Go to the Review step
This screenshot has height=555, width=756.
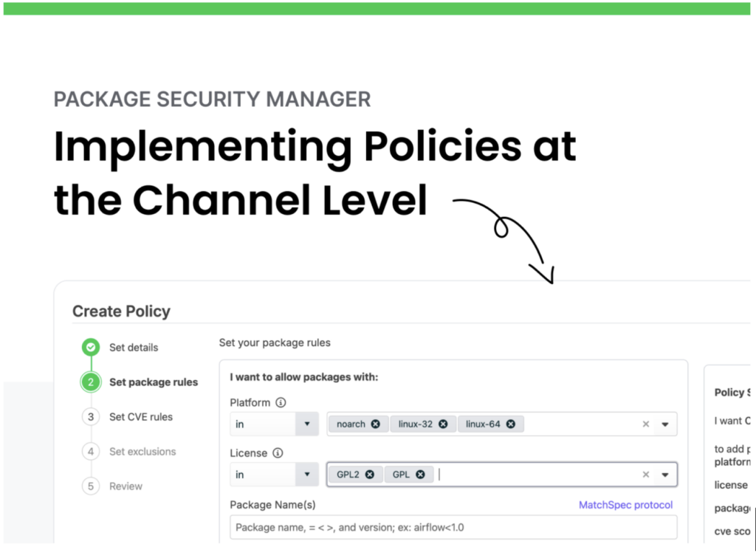coord(126,486)
